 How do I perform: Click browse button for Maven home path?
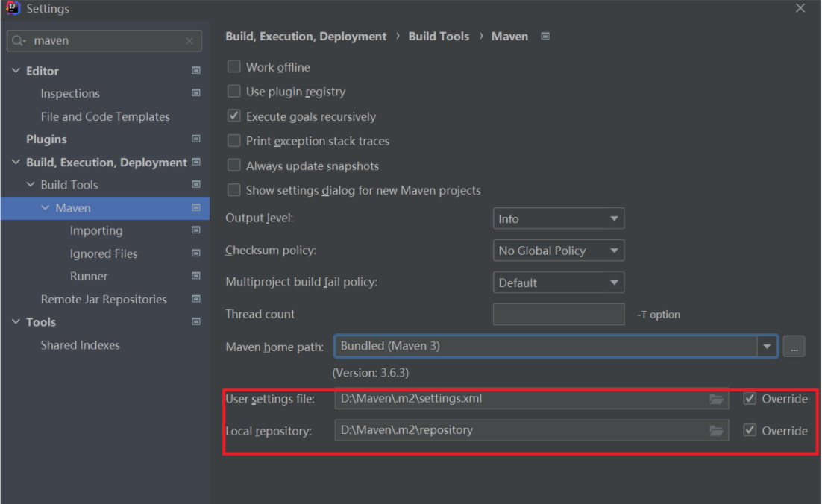tap(794, 346)
